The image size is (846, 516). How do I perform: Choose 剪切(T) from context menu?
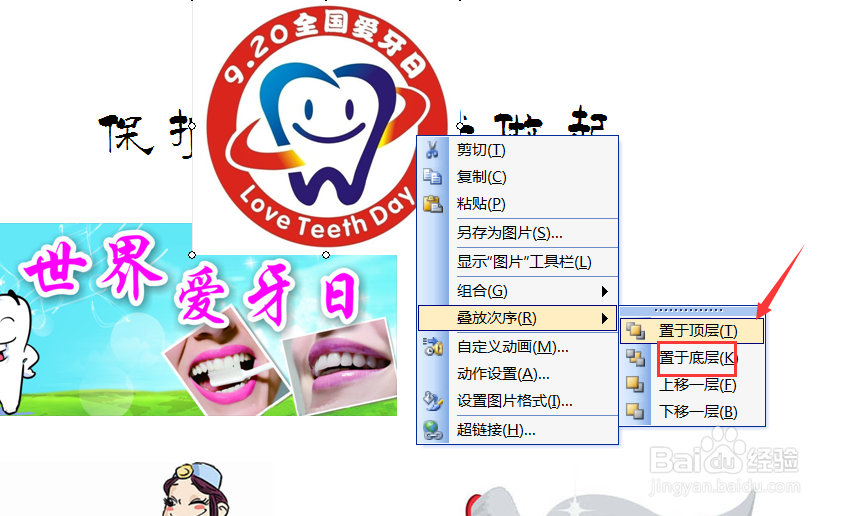(518, 150)
